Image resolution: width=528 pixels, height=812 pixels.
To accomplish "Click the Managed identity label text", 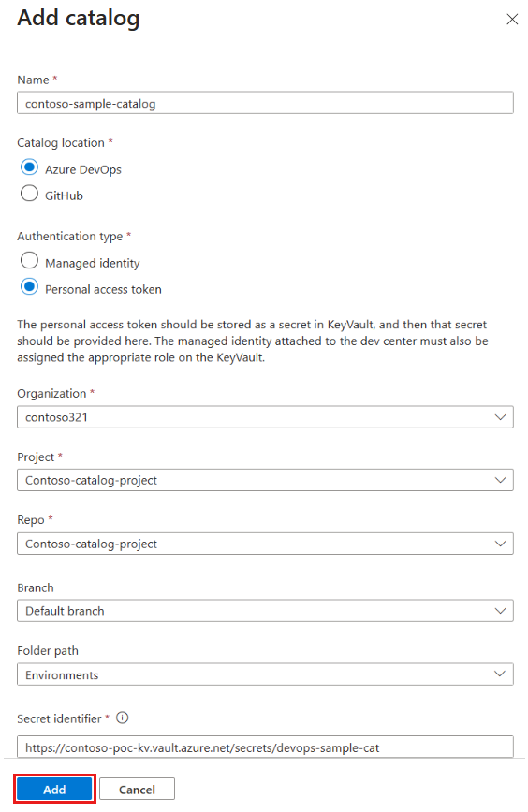I will (93, 263).
